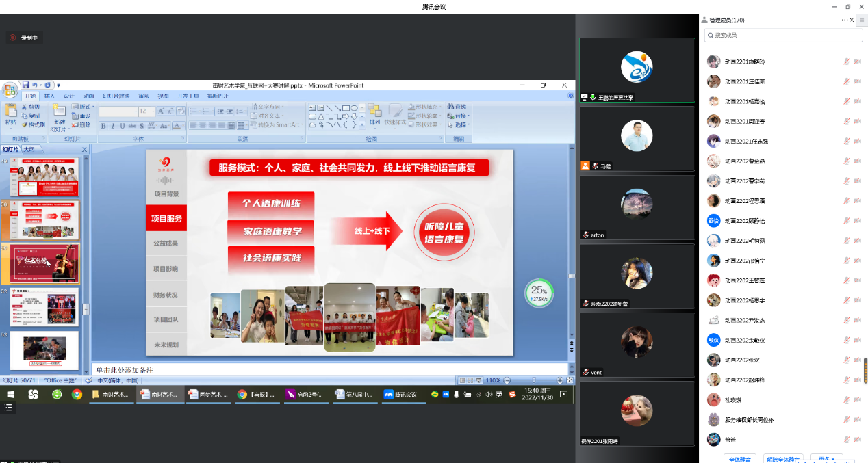Insert rectangle shape from shapes gallery
This screenshot has height=463, width=868.
tap(346, 107)
